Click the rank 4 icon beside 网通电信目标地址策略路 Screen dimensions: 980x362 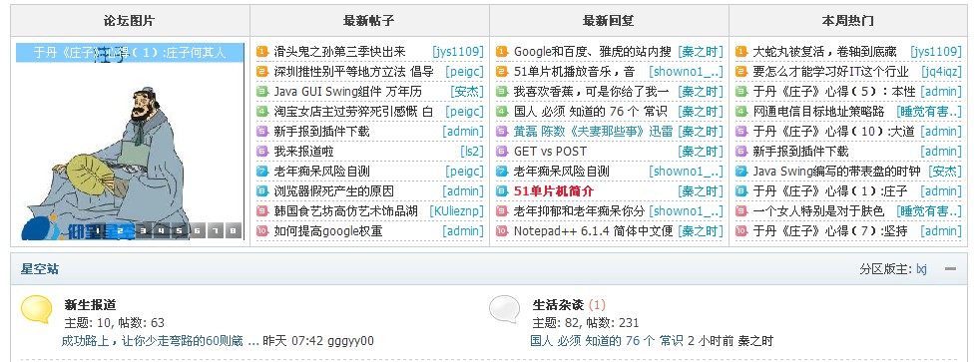point(741,112)
